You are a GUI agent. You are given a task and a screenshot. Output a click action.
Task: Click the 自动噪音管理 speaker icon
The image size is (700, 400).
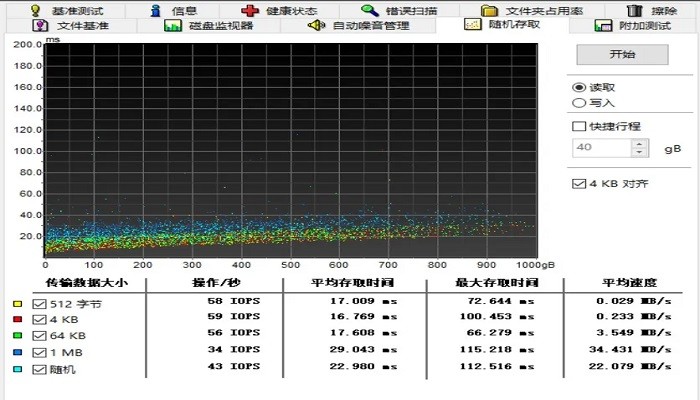[x=316, y=25]
